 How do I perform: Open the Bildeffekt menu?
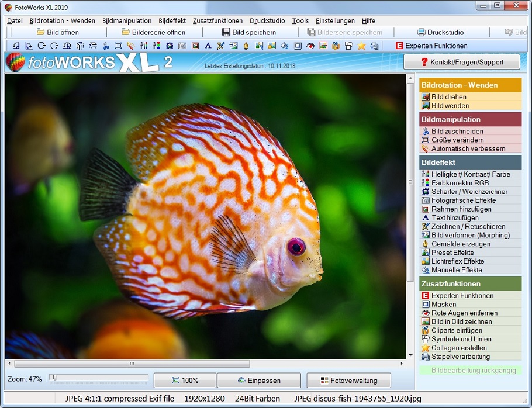tap(172, 20)
